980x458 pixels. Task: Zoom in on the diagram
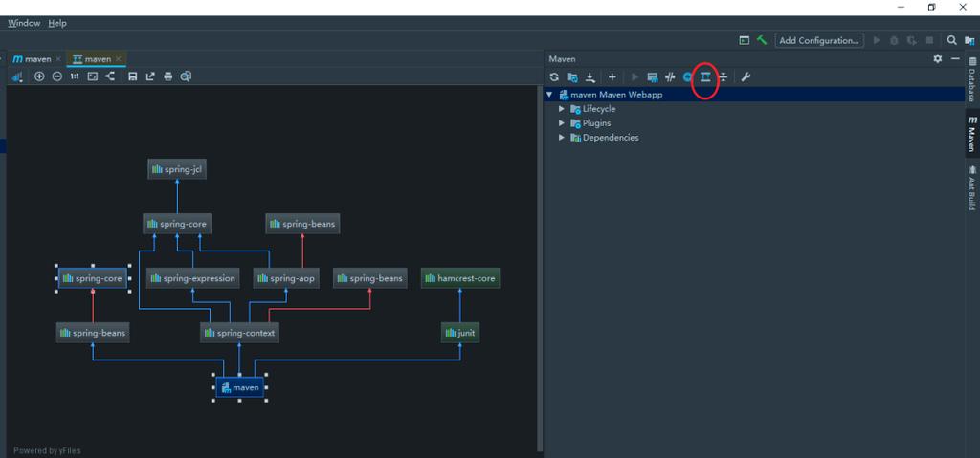[x=39, y=76]
